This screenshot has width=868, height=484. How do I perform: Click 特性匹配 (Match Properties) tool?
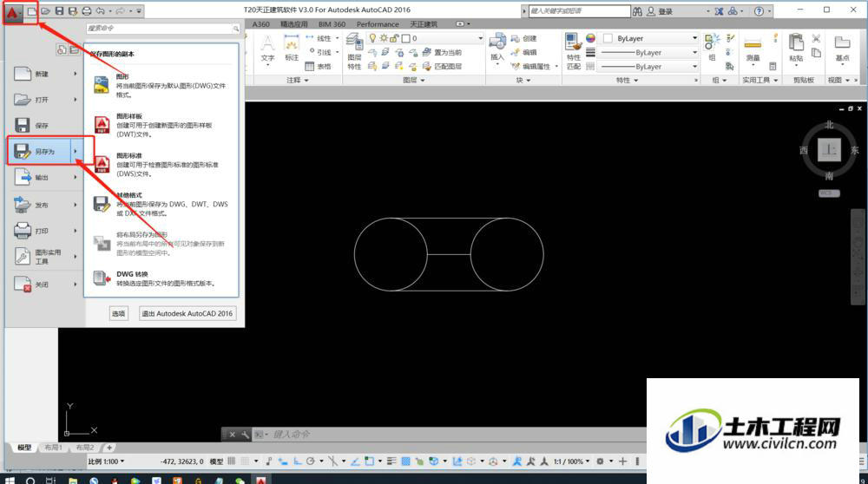click(574, 51)
